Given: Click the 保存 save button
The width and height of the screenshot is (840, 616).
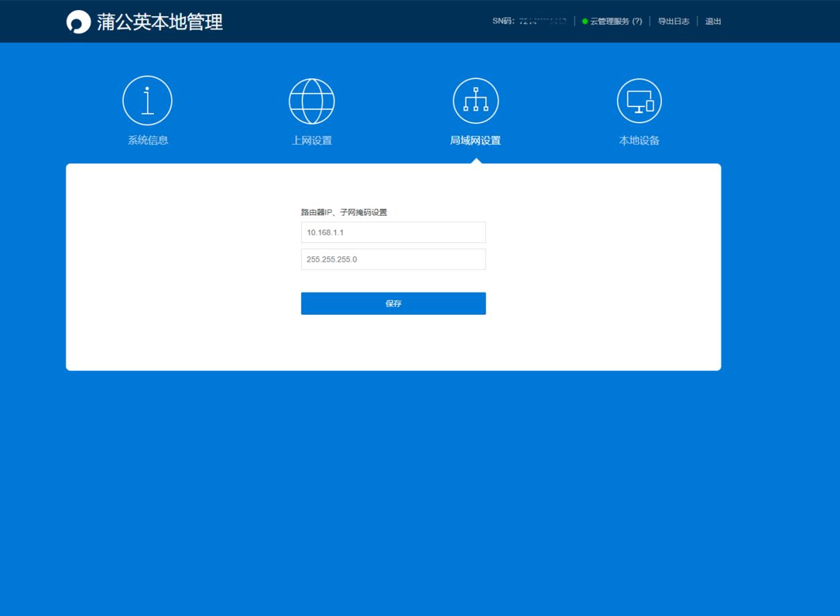Looking at the screenshot, I should pos(393,303).
